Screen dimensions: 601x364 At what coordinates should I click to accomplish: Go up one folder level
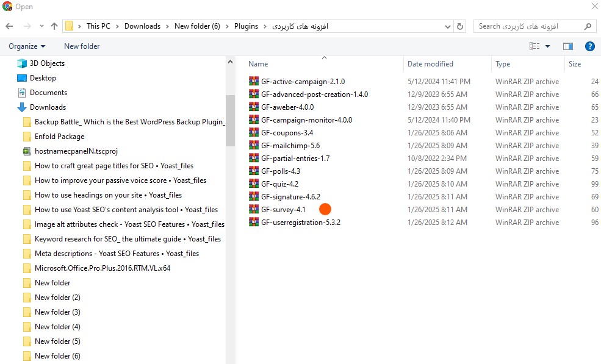point(54,26)
